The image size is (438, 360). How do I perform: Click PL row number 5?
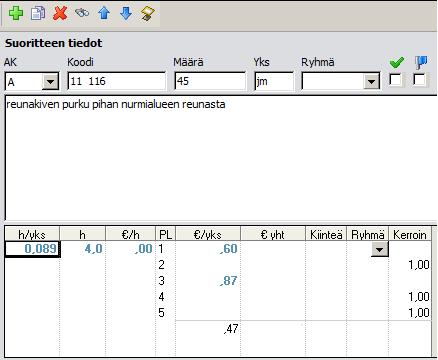(x=161, y=313)
